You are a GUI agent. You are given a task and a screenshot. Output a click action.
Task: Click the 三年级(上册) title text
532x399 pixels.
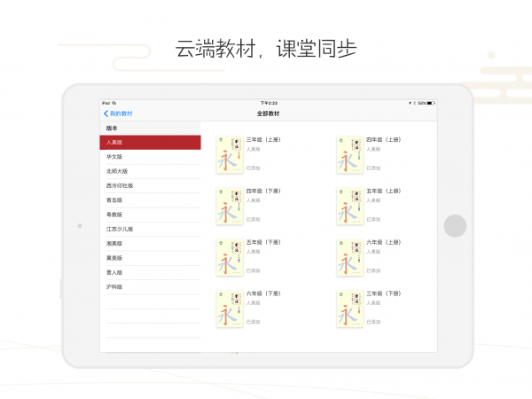point(263,140)
